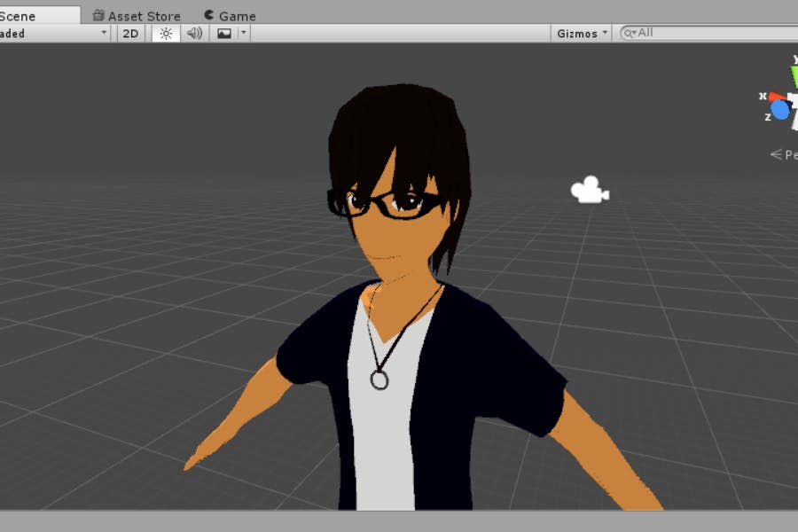Image resolution: width=798 pixels, height=532 pixels.
Task: Open the Gizmos dropdown menu
Action: point(582,33)
